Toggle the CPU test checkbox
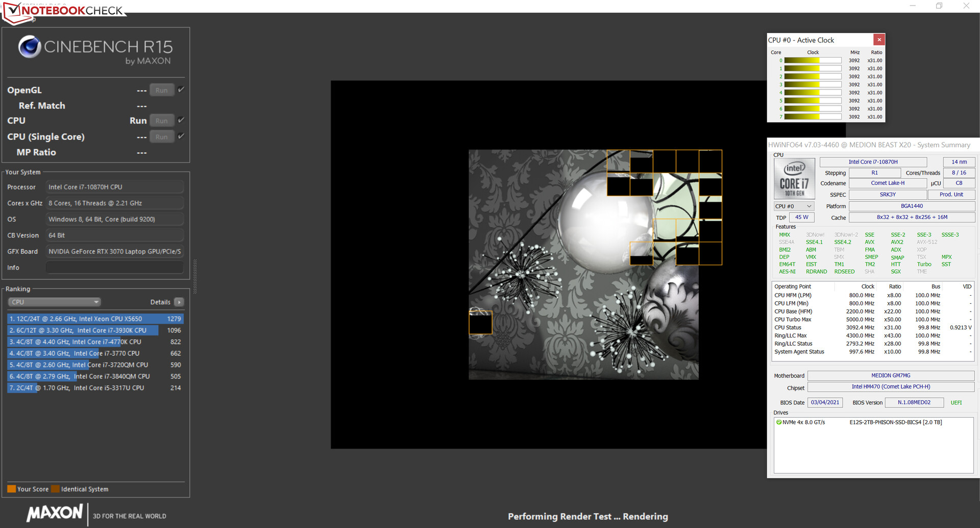Image resolution: width=980 pixels, height=528 pixels. pos(181,120)
